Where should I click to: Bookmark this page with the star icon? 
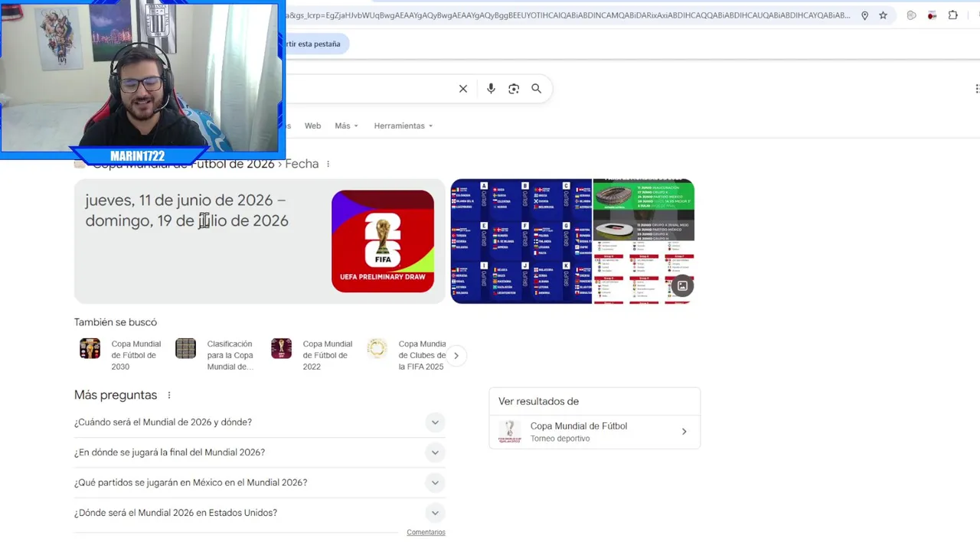883,15
